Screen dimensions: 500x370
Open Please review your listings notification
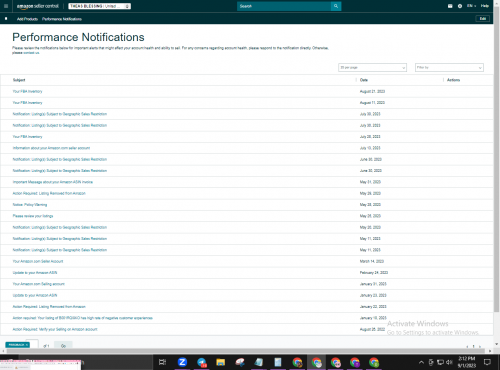click(x=33, y=216)
